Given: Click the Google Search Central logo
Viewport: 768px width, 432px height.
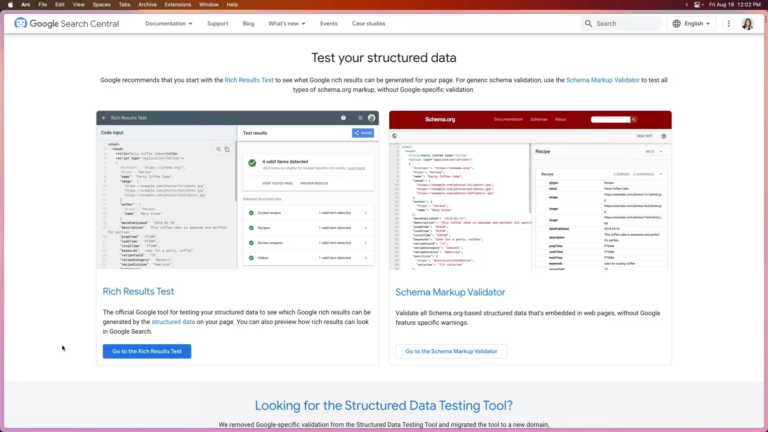Looking at the screenshot, I should pos(67,24).
